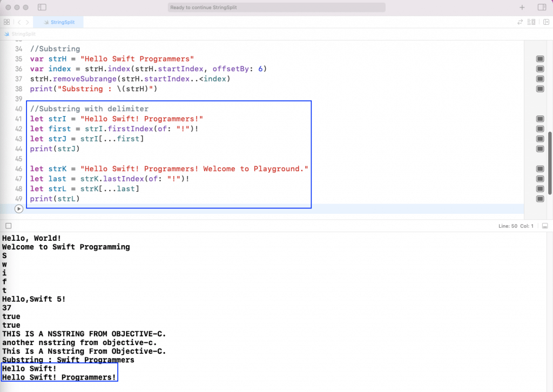The width and height of the screenshot is (553, 392).
Task: Toggle the navigator sidebar button
Action: (x=42, y=8)
